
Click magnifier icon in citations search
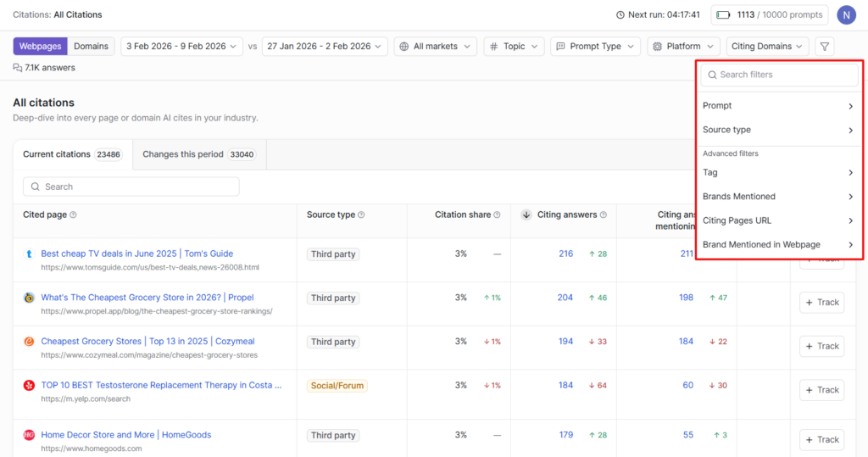36,187
